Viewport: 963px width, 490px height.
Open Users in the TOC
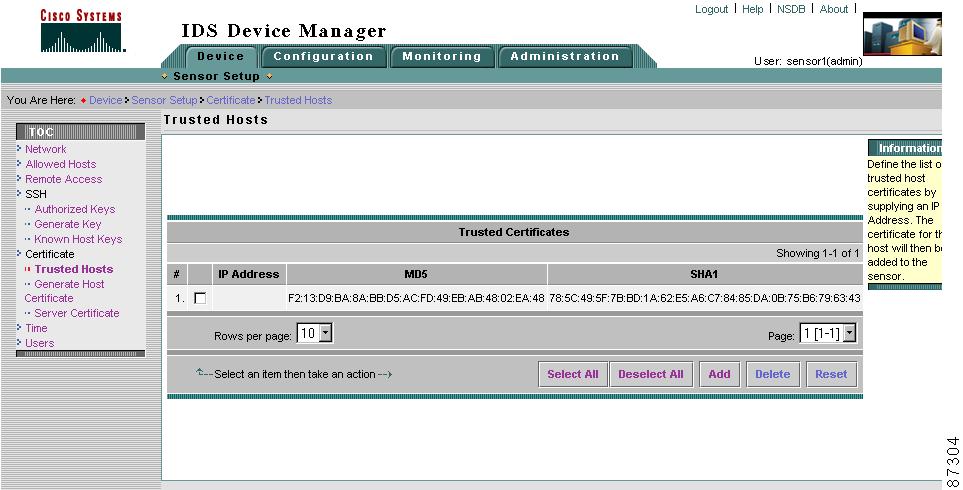click(39, 343)
